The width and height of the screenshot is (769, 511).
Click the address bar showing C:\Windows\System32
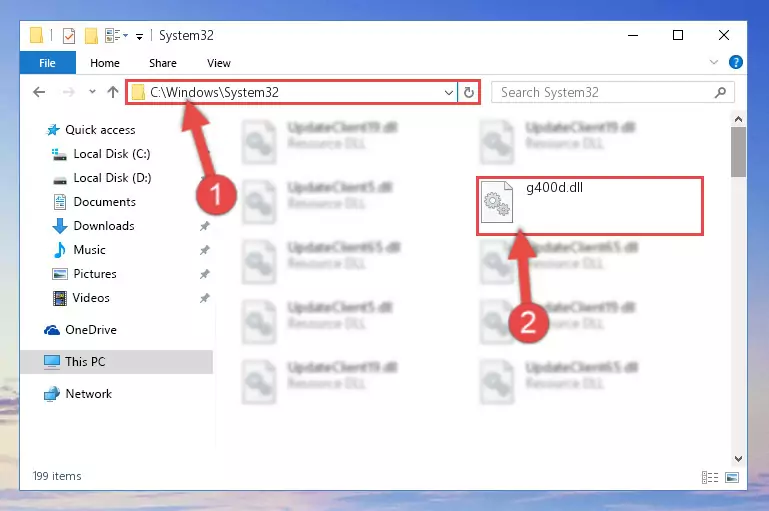[x=292, y=92]
